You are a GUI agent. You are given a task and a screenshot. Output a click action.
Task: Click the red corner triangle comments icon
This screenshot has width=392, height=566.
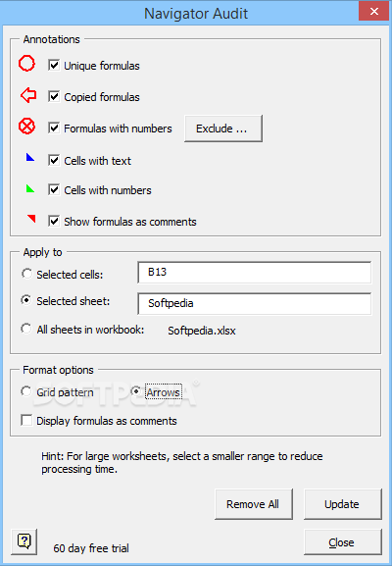click(x=31, y=219)
